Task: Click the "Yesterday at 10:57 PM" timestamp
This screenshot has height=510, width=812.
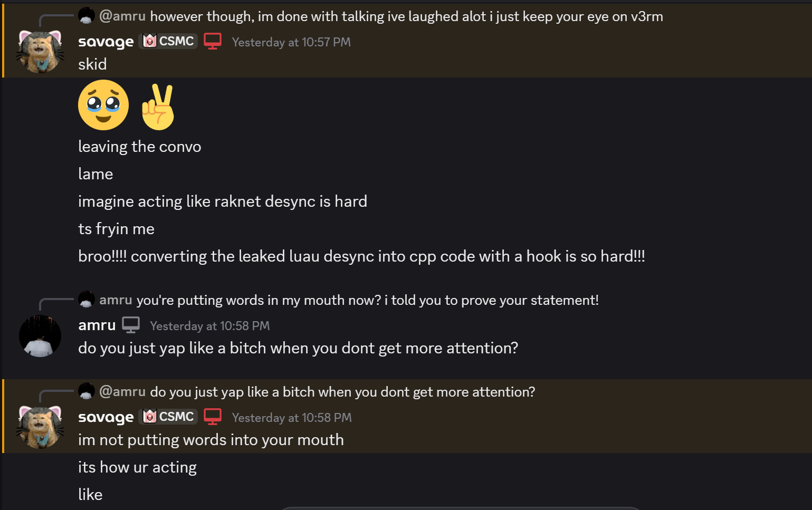Action: pos(291,42)
